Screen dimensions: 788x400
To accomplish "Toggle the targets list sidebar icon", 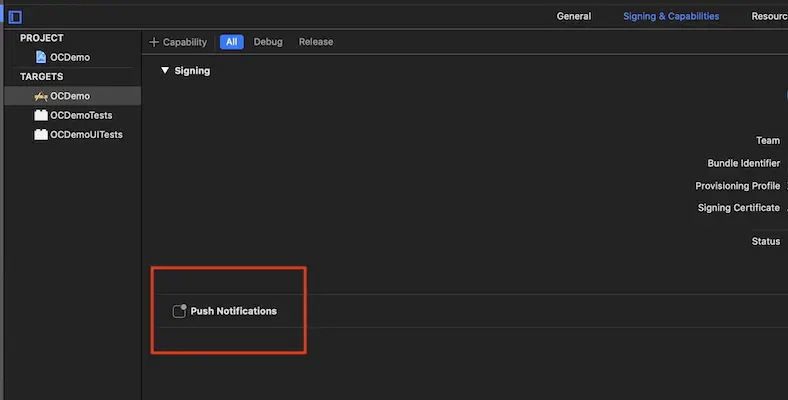I will pyautogui.click(x=15, y=17).
